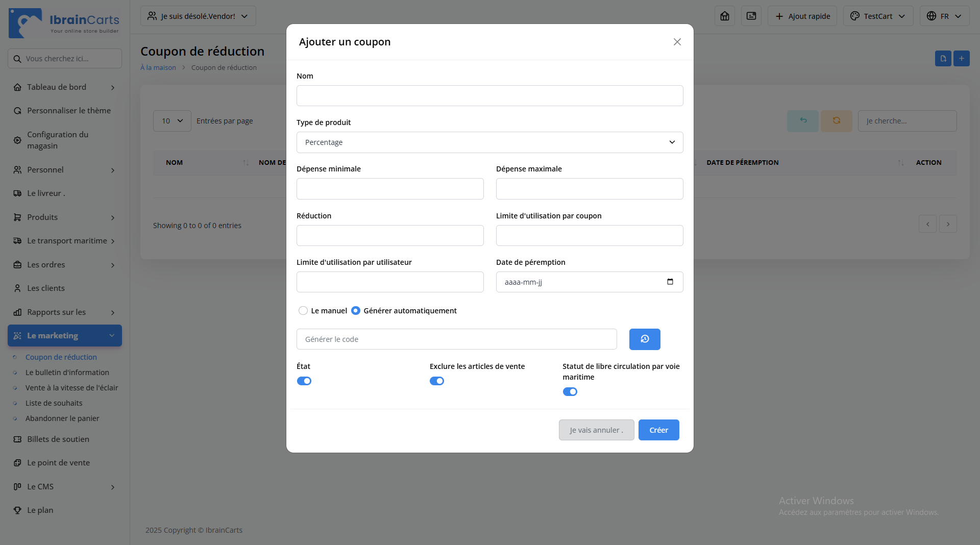Open the FR language dropdown
This screenshot has width=980, height=545.
point(944,16)
